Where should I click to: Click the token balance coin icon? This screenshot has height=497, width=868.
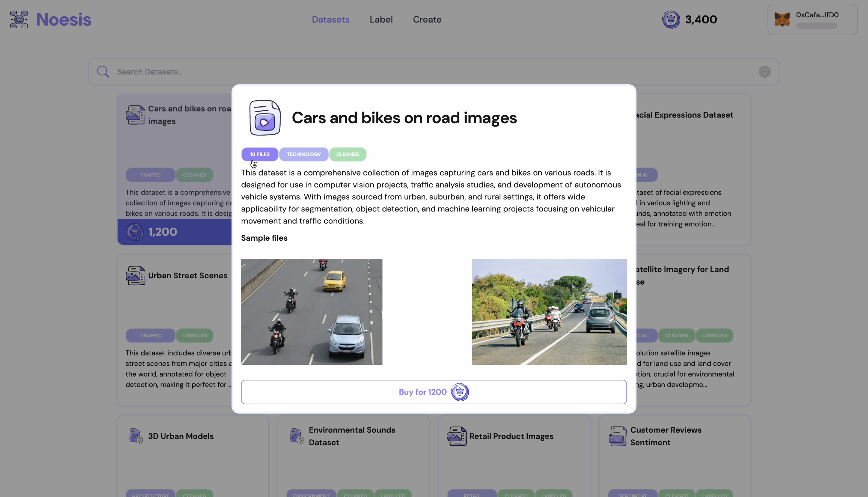(671, 20)
